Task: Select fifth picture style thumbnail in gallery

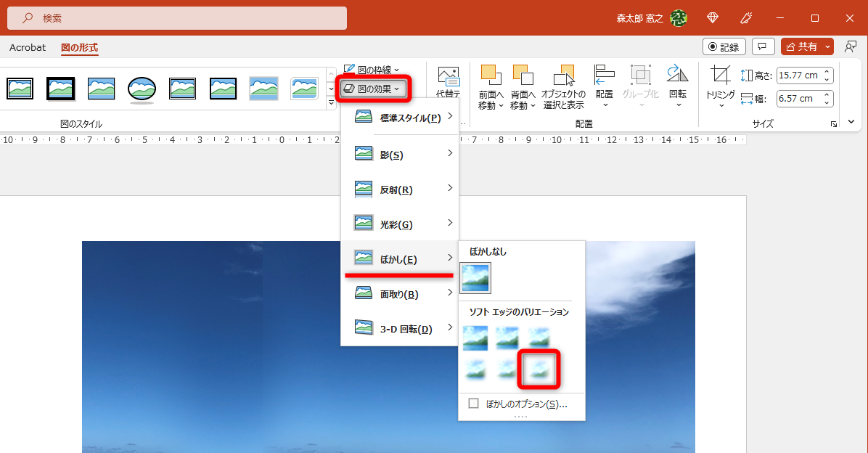Action: point(183,89)
